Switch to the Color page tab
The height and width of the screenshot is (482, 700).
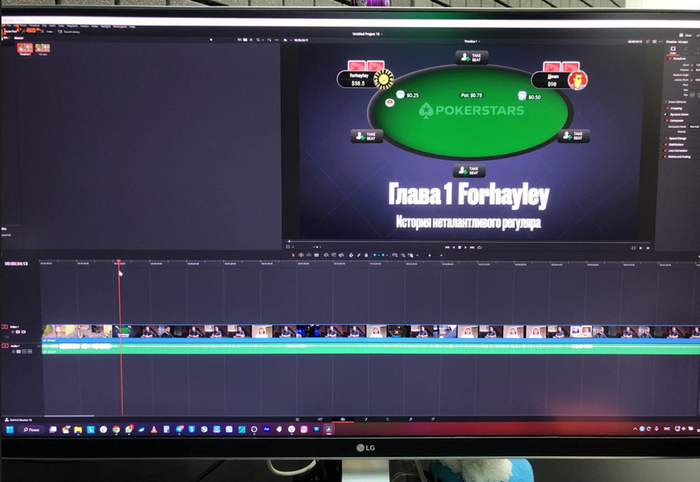(388, 419)
